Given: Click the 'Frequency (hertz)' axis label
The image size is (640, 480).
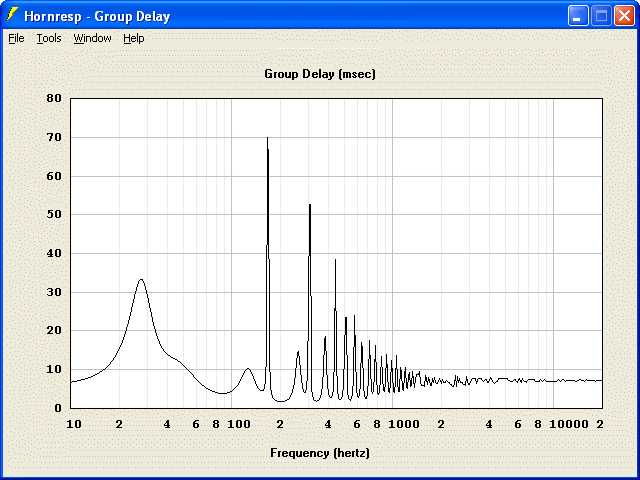Looking at the screenshot, I should click(x=320, y=453).
